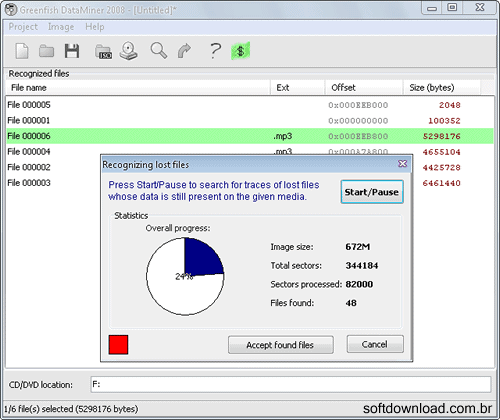500x420 pixels.
Task: Sort by File name column header
Action: coord(138,88)
